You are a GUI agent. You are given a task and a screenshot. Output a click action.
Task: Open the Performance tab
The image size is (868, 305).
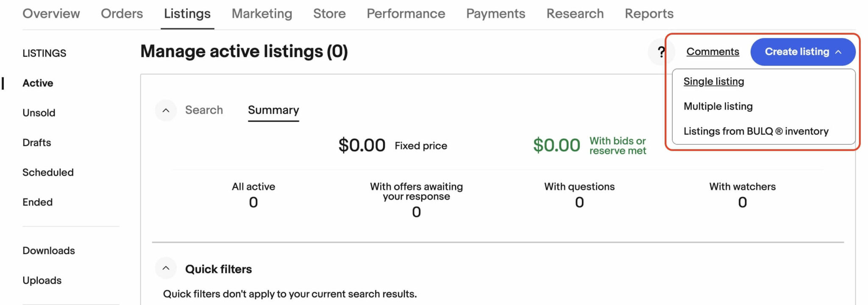pyautogui.click(x=406, y=14)
